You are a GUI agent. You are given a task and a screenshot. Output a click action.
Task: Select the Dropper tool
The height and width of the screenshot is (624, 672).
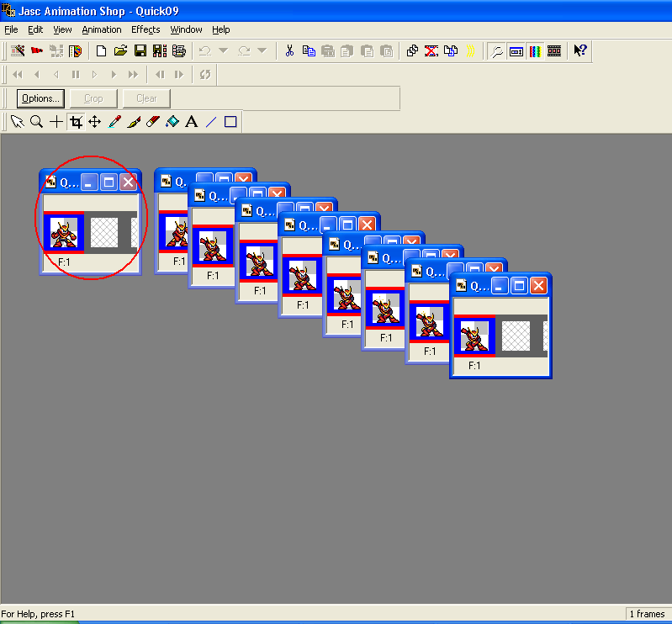114,122
